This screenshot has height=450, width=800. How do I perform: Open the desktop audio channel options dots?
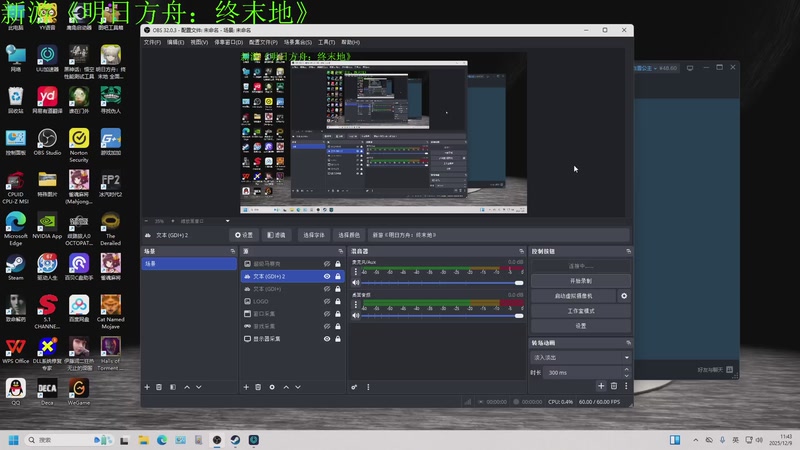(356, 305)
